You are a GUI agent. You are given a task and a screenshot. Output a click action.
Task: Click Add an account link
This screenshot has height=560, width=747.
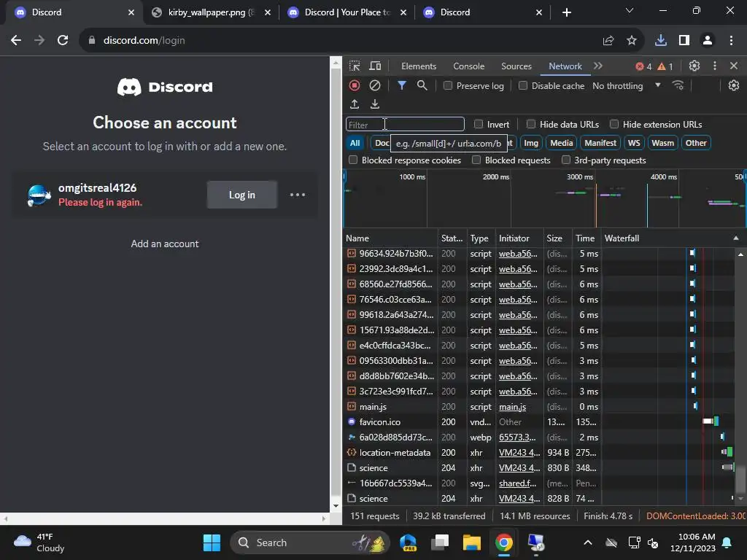(165, 244)
